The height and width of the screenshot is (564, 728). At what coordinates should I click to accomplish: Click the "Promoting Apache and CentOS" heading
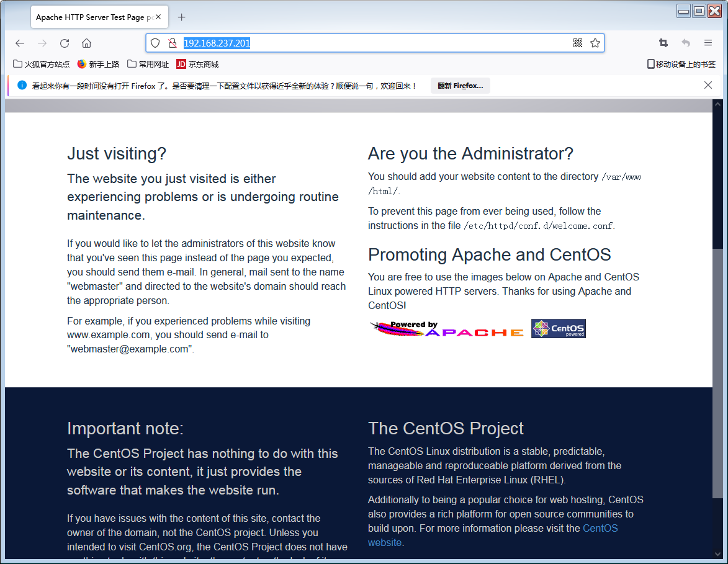point(489,255)
